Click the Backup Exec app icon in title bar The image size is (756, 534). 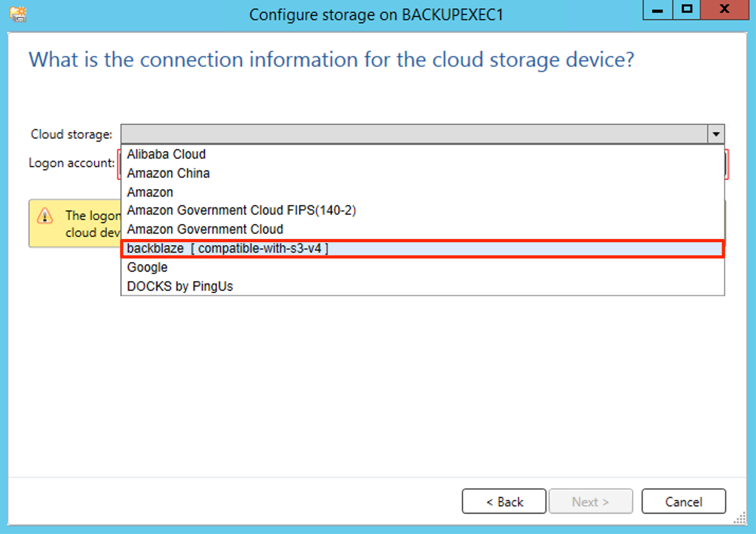click(x=18, y=14)
